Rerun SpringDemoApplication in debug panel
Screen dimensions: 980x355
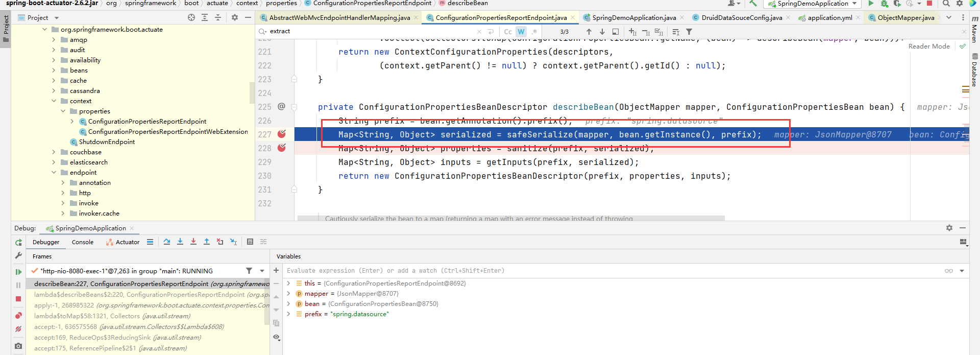click(18, 242)
